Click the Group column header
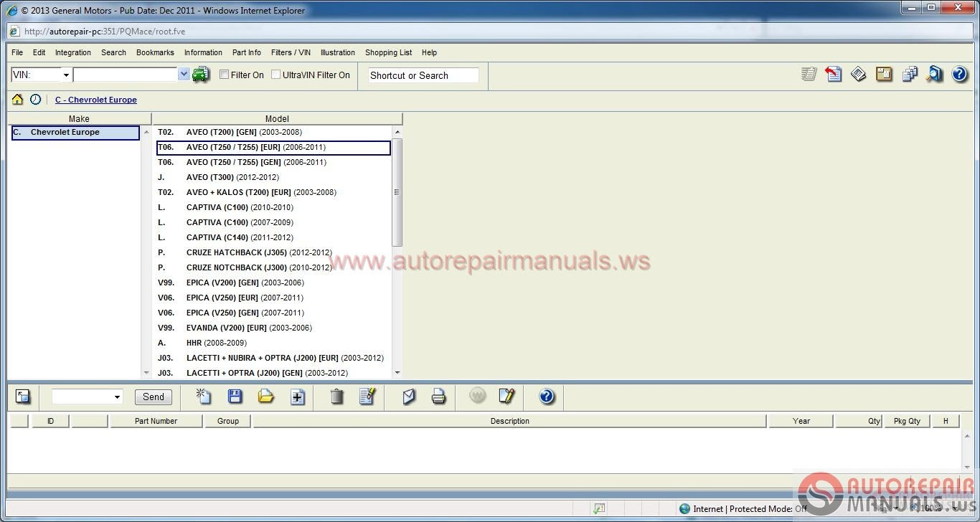Viewport: 980px width, 522px height. click(227, 421)
